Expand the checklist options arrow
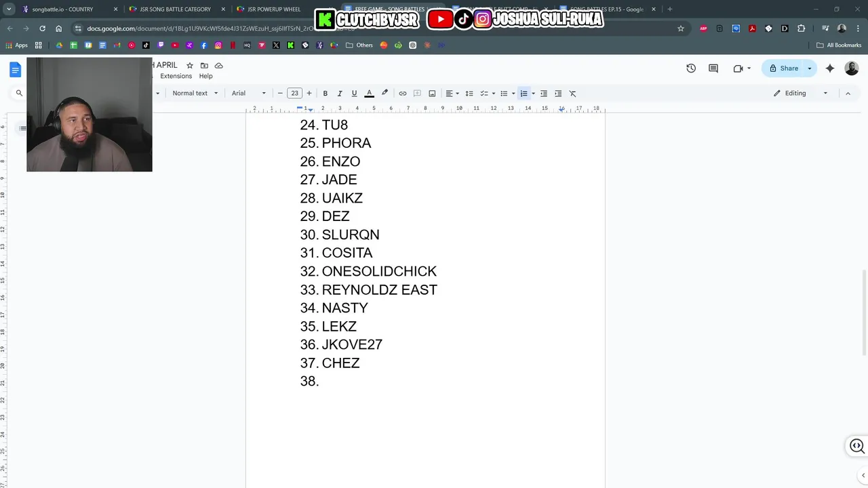868x488 pixels. tap(493, 94)
